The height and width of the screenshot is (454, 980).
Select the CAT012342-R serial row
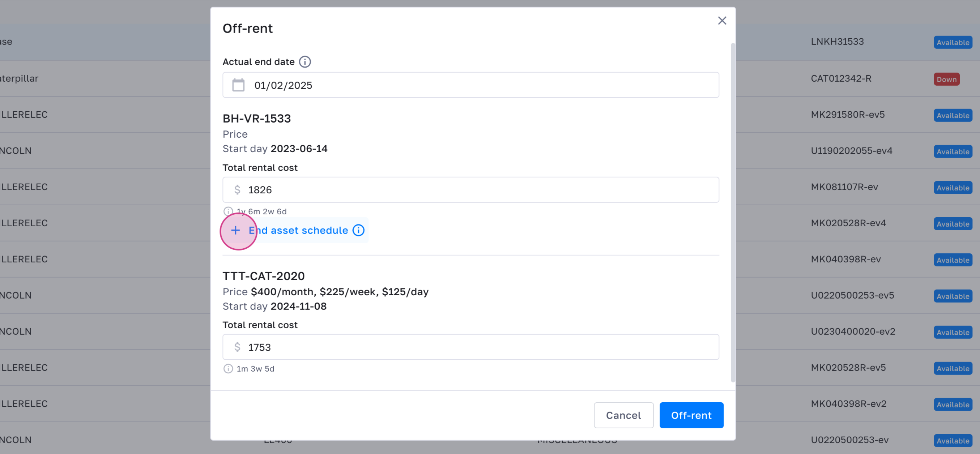point(841,79)
